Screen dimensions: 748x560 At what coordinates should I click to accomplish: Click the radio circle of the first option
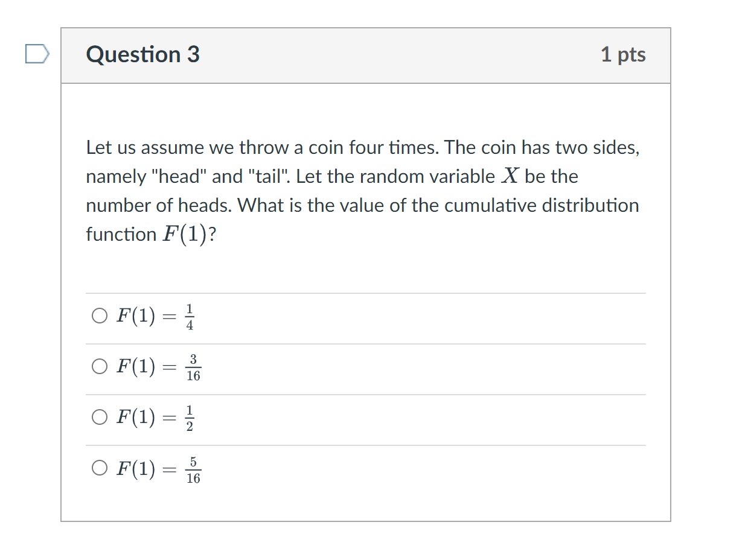tap(99, 315)
